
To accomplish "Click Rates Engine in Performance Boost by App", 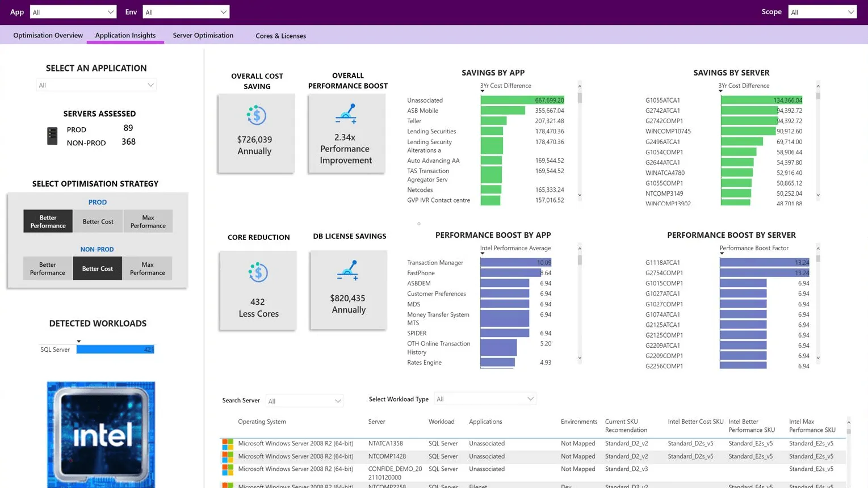I will coord(424,363).
